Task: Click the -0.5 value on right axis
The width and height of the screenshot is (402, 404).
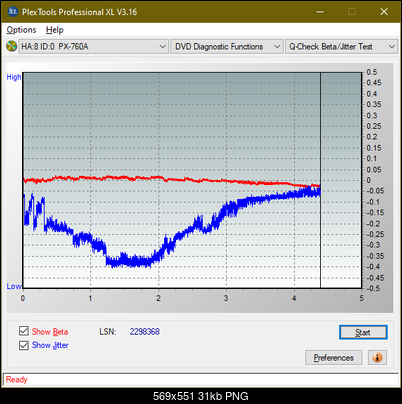Action: coord(373,288)
